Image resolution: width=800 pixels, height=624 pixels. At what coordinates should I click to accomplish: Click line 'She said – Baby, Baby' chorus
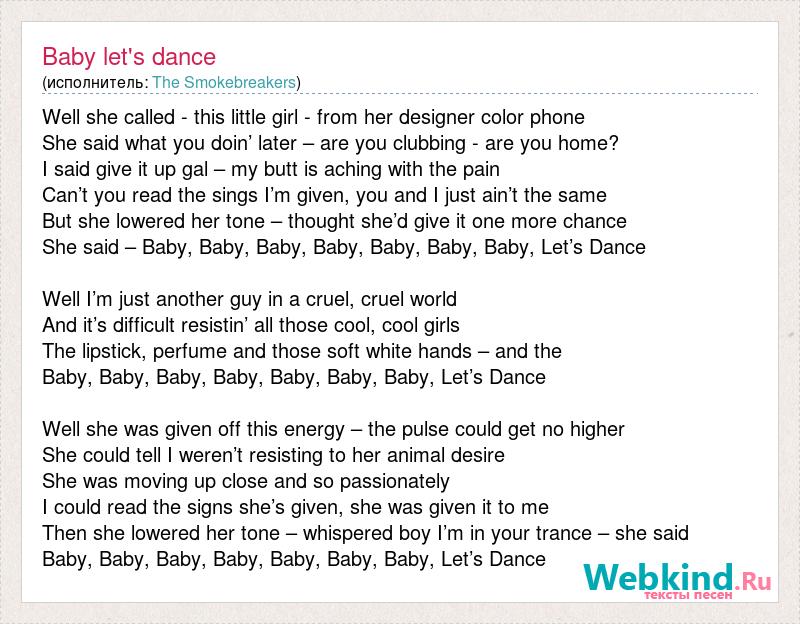tap(344, 247)
